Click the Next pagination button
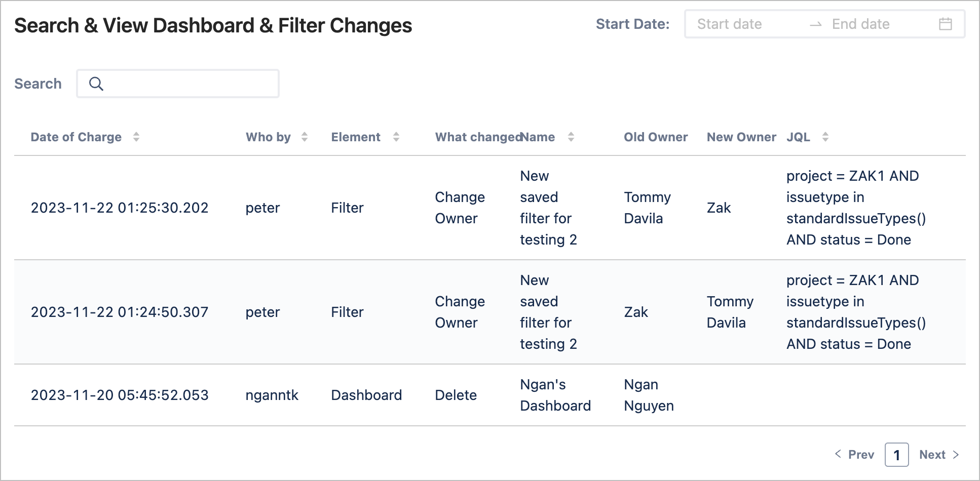 939,455
